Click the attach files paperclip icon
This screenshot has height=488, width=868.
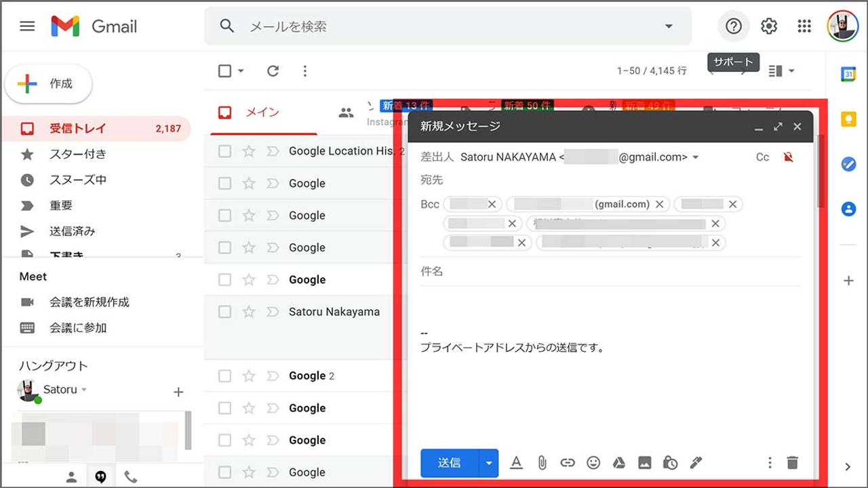click(x=542, y=463)
